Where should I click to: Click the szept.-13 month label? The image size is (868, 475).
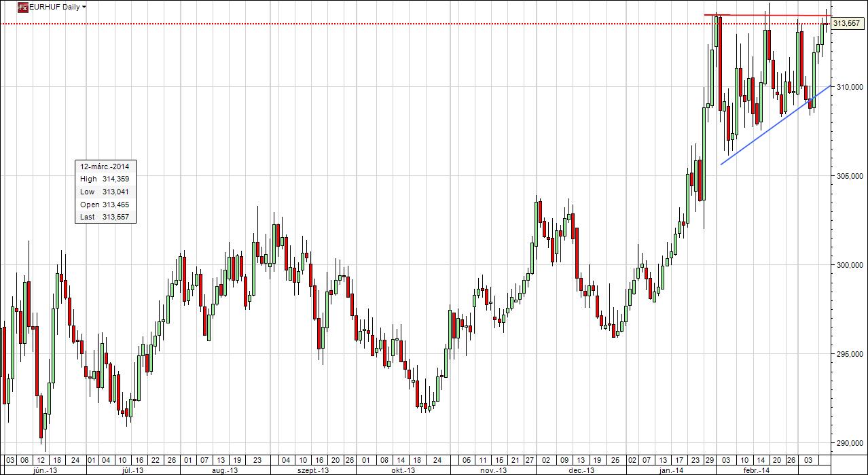pos(314,470)
